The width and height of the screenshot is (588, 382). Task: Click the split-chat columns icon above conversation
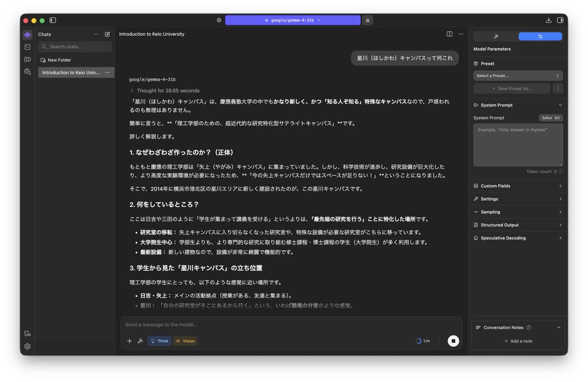(x=449, y=34)
